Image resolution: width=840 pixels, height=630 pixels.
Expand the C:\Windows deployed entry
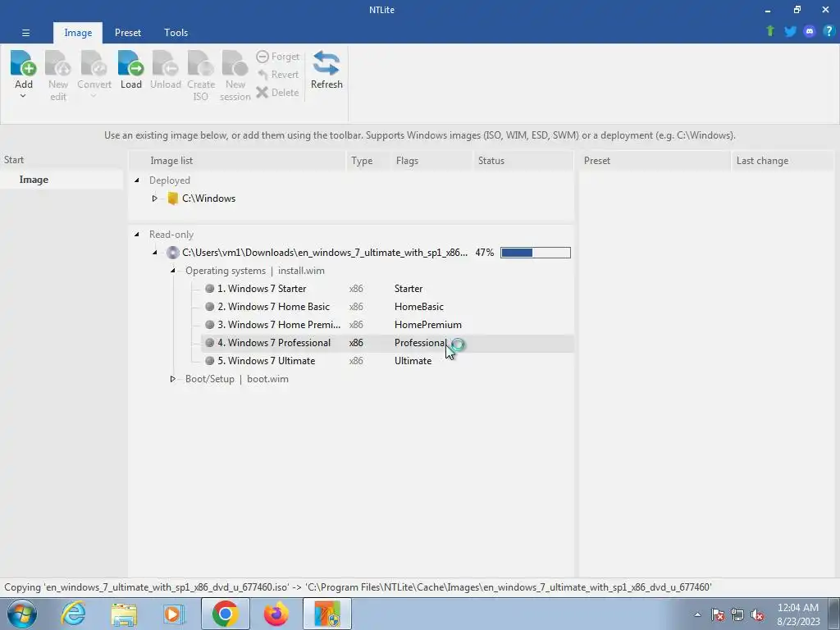pos(154,199)
